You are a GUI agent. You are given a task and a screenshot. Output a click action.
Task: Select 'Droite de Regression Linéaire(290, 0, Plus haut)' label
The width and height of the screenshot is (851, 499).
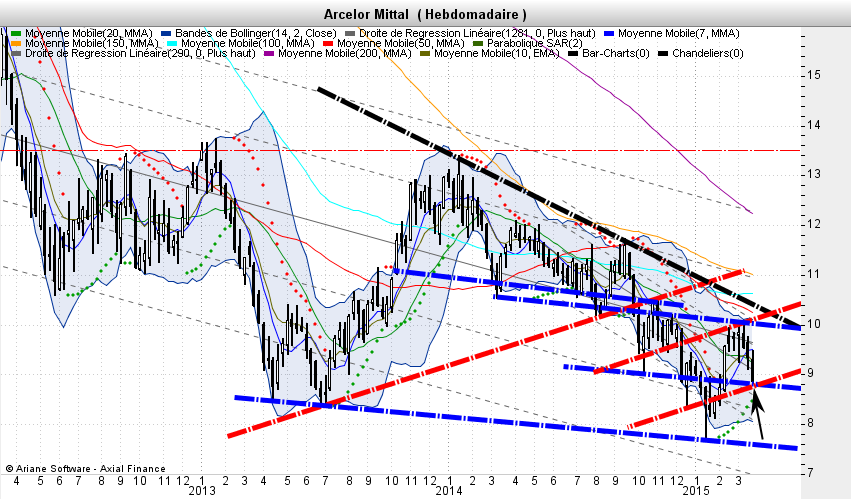coord(140,54)
